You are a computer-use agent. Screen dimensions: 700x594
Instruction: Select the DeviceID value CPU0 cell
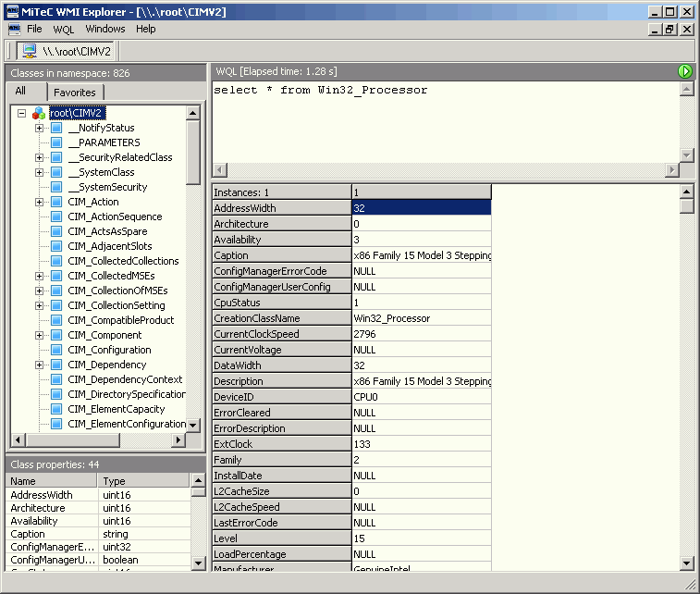pyautogui.click(x=422, y=397)
